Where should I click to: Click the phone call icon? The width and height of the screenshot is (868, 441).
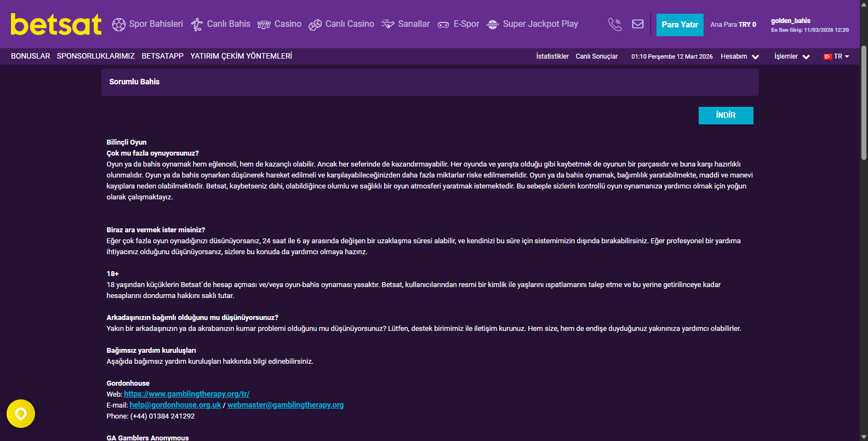pos(615,25)
